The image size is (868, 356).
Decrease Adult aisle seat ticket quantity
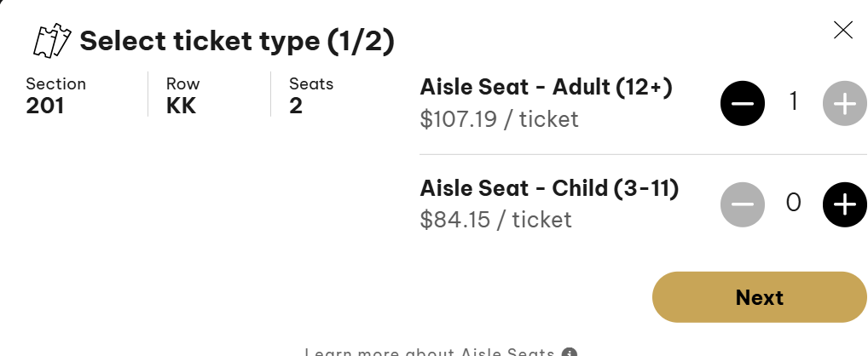click(743, 104)
